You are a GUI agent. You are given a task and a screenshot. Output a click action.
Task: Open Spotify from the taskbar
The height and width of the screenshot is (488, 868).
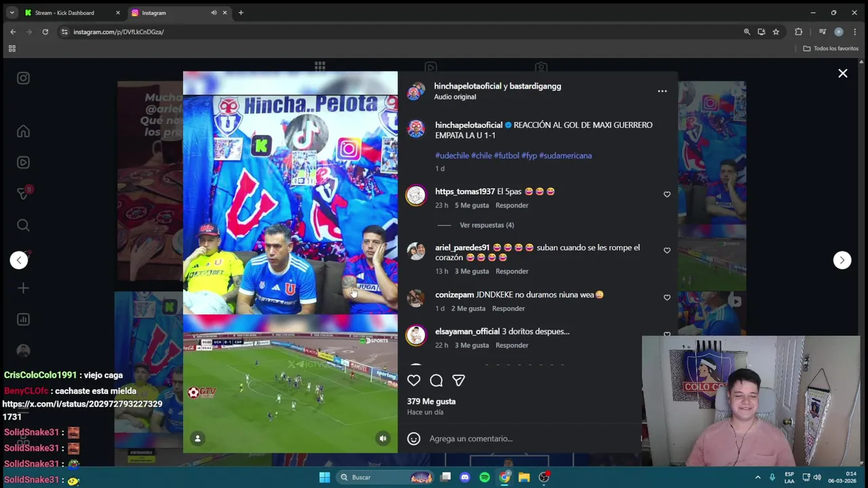484,477
